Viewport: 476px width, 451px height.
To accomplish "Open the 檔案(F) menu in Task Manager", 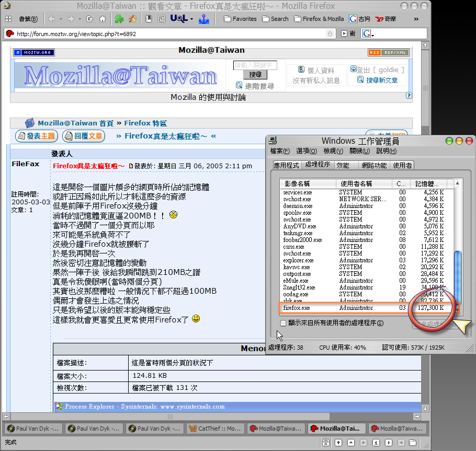I will click(280, 151).
